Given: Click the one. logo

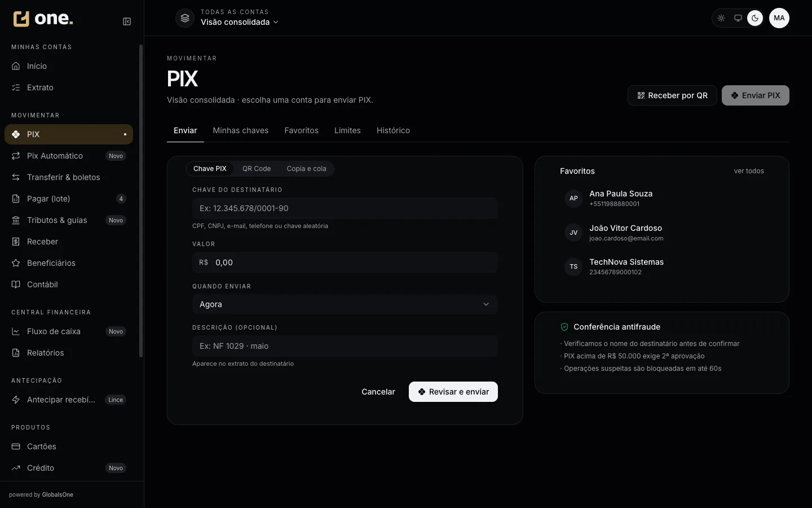Looking at the screenshot, I should click(43, 19).
